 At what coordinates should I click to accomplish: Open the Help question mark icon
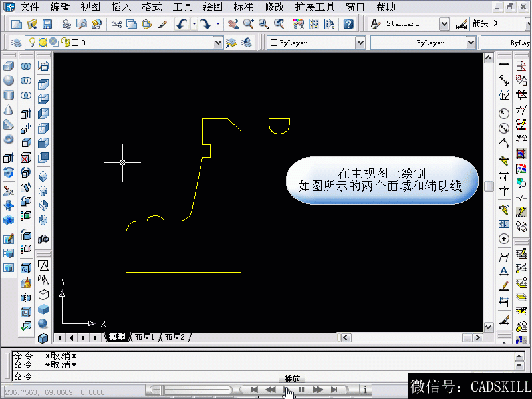tap(348, 24)
